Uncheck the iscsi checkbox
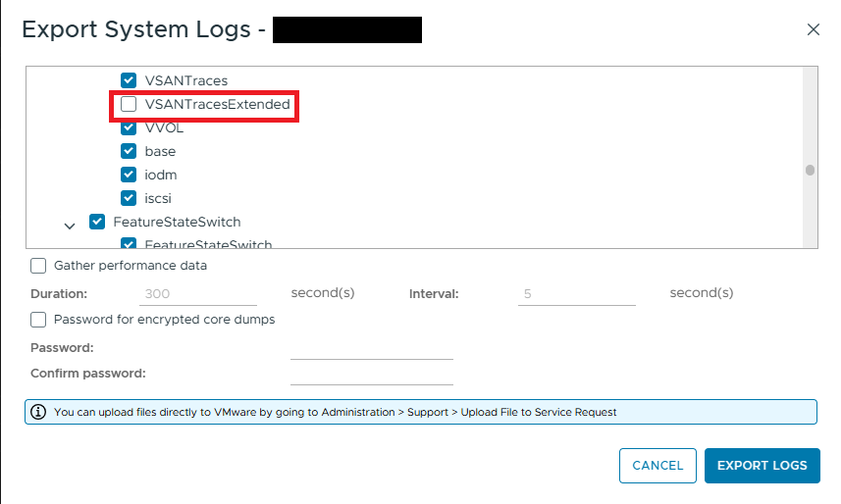Screen dimensions: 841x504 pyautogui.click(x=129, y=198)
